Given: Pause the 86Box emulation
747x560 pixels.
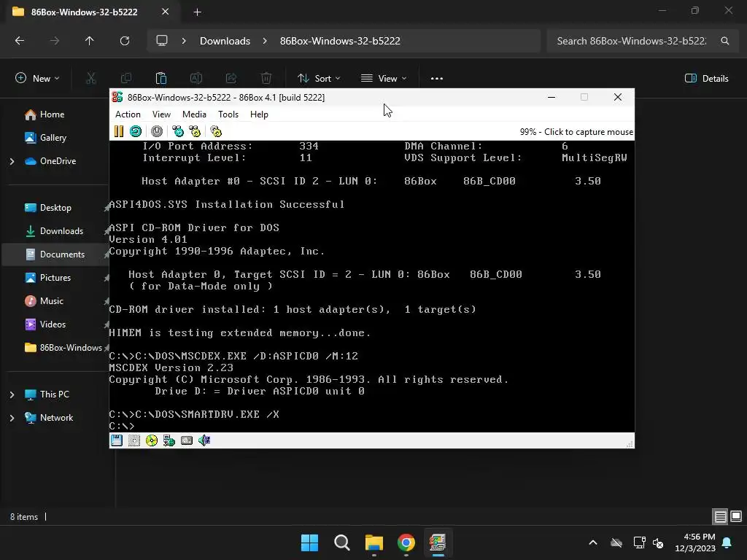Looking at the screenshot, I should pyautogui.click(x=119, y=131).
